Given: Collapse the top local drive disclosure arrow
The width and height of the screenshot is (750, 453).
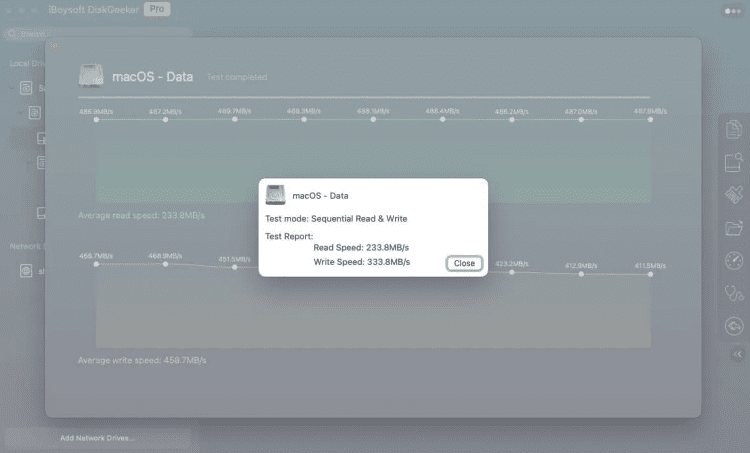Looking at the screenshot, I should (13, 88).
